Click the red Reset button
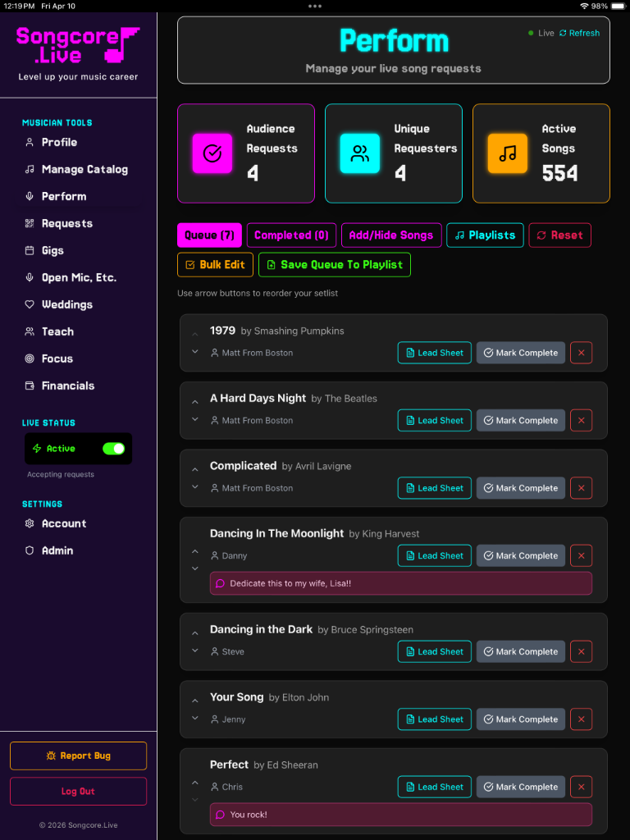630x840 pixels. (559, 235)
